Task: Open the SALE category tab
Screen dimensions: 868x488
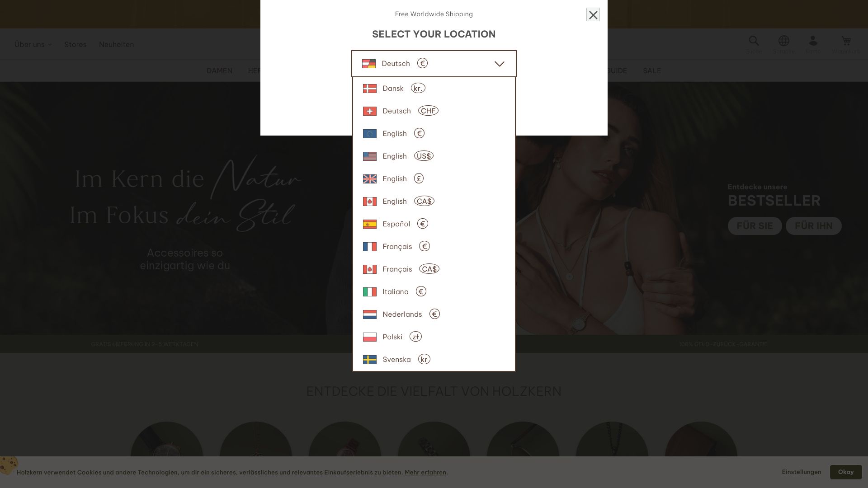Action: 651,70
